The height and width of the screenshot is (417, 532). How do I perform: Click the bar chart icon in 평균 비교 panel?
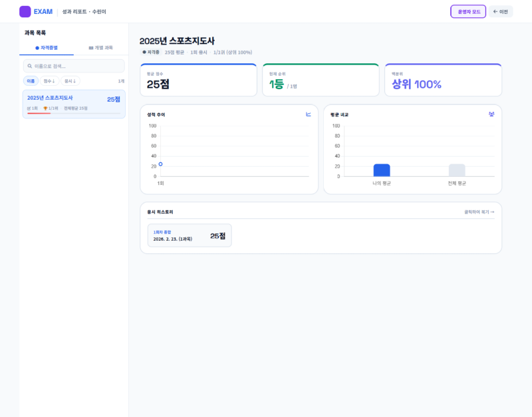pos(490,114)
